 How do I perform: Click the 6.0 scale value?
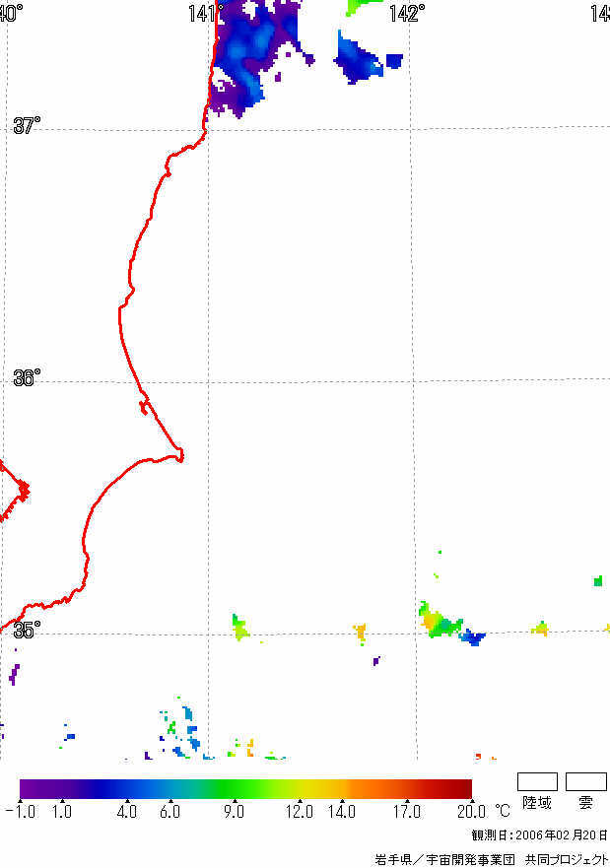click(169, 812)
